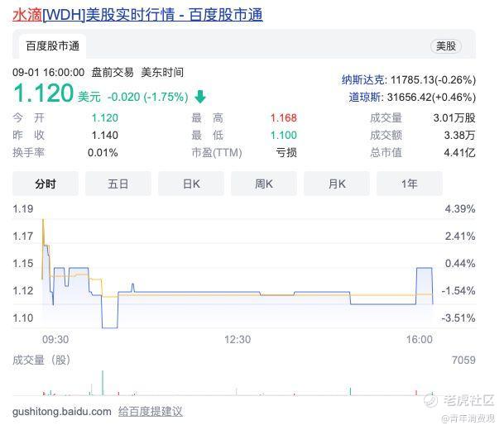504x430 pixels.
Task: Click the 最高 value 1.168
Action: [284, 118]
